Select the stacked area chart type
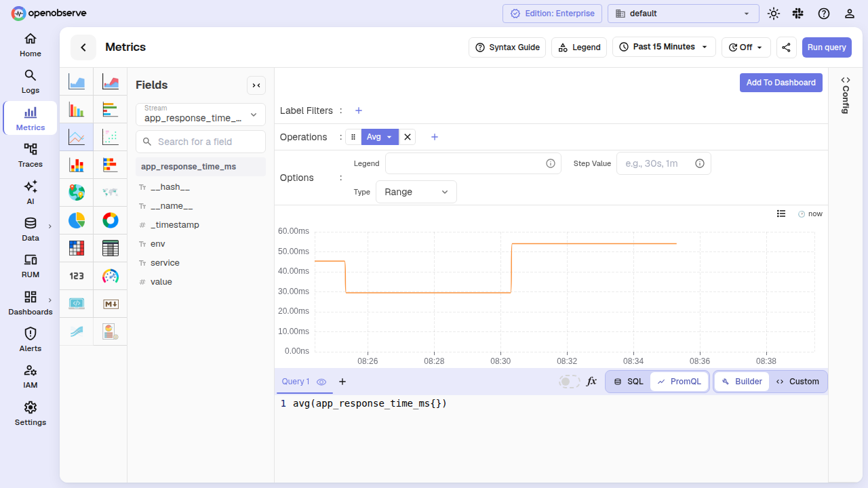This screenshot has width=868, height=488. tap(111, 83)
